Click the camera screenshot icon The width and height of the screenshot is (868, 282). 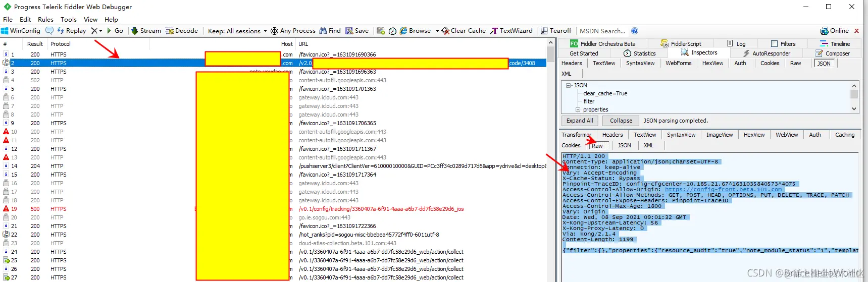click(x=381, y=31)
